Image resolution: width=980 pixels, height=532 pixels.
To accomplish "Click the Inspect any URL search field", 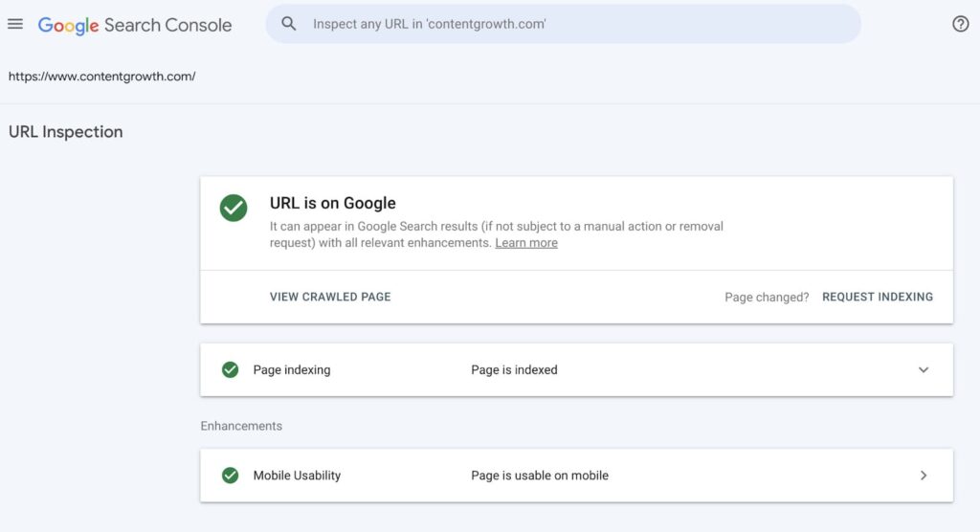I will (574, 24).
